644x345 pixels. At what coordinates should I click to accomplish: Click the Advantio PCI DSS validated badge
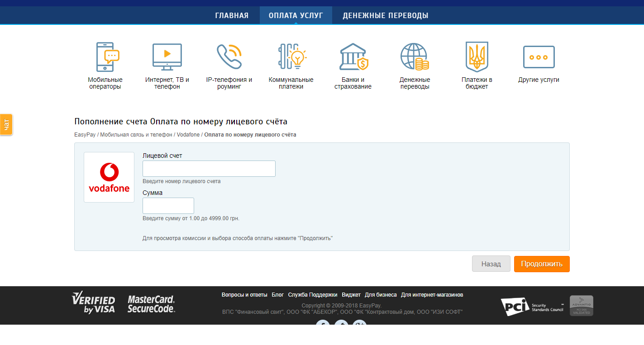(582, 306)
